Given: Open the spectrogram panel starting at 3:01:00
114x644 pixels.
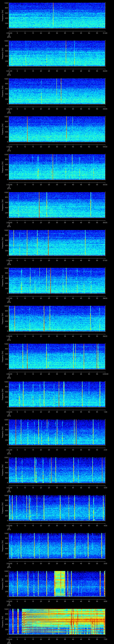Looking at the screenshot, I should (x=57, y=432).
